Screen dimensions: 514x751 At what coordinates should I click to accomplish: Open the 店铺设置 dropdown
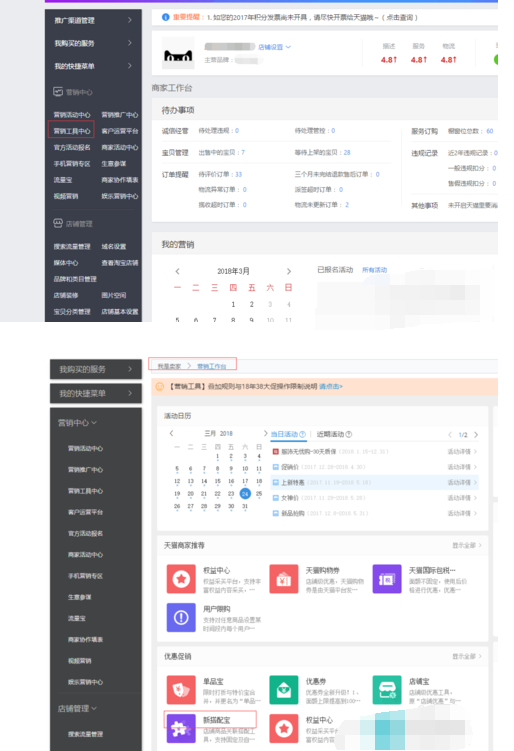coord(274,47)
